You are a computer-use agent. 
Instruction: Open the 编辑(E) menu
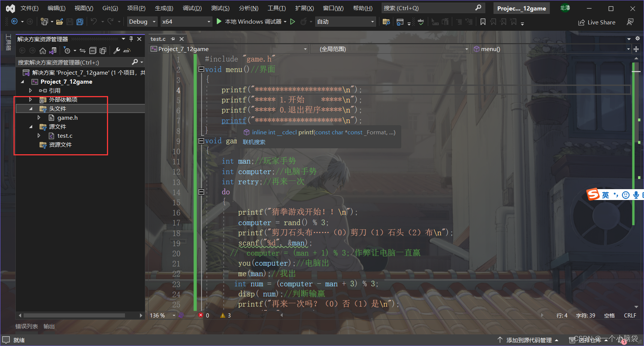[56, 8]
